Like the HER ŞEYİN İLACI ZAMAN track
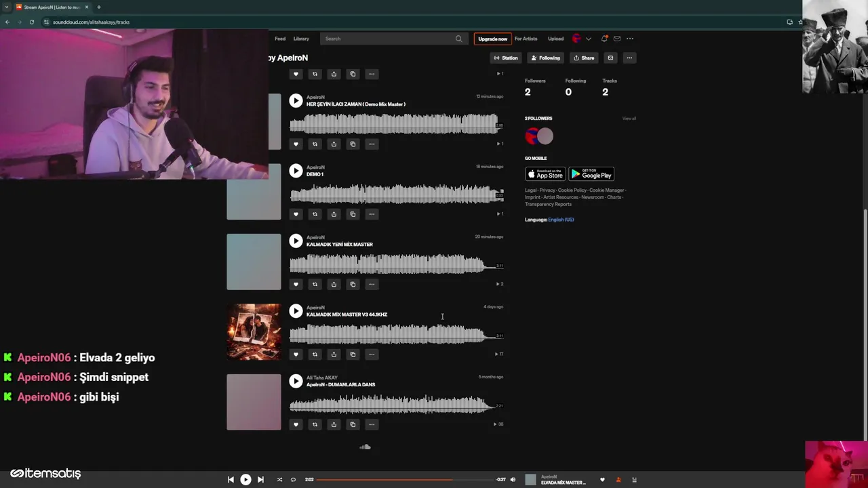 pyautogui.click(x=296, y=144)
